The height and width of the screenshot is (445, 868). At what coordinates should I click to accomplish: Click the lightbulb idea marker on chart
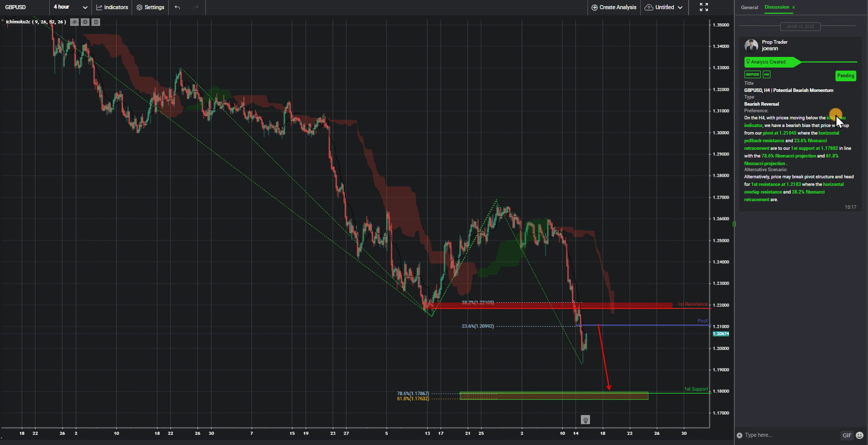pos(585,420)
